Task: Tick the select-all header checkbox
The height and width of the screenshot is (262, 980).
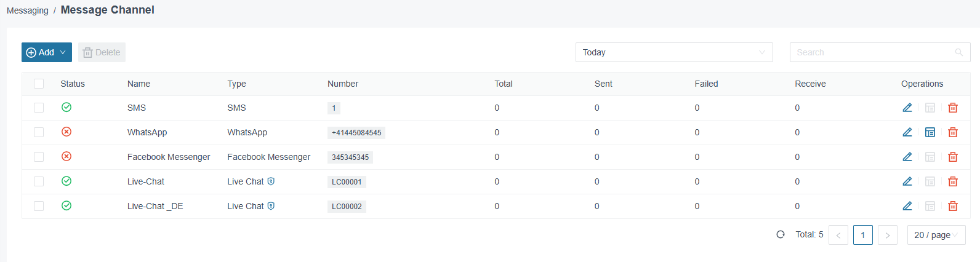Action: point(39,84)
